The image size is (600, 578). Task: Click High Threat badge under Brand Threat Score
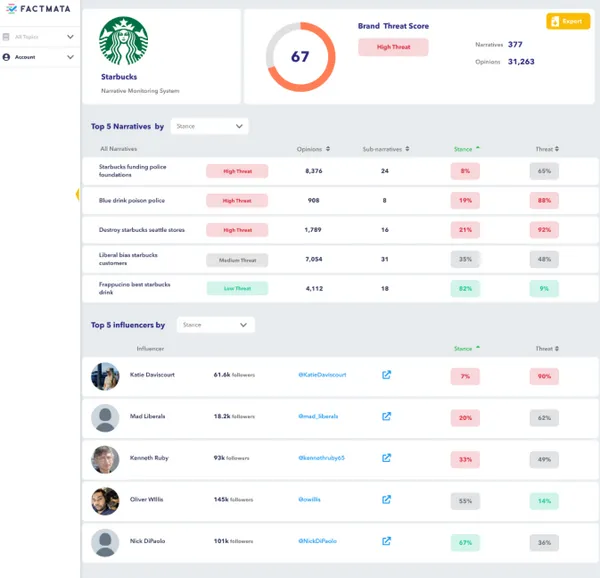[393, 47]
